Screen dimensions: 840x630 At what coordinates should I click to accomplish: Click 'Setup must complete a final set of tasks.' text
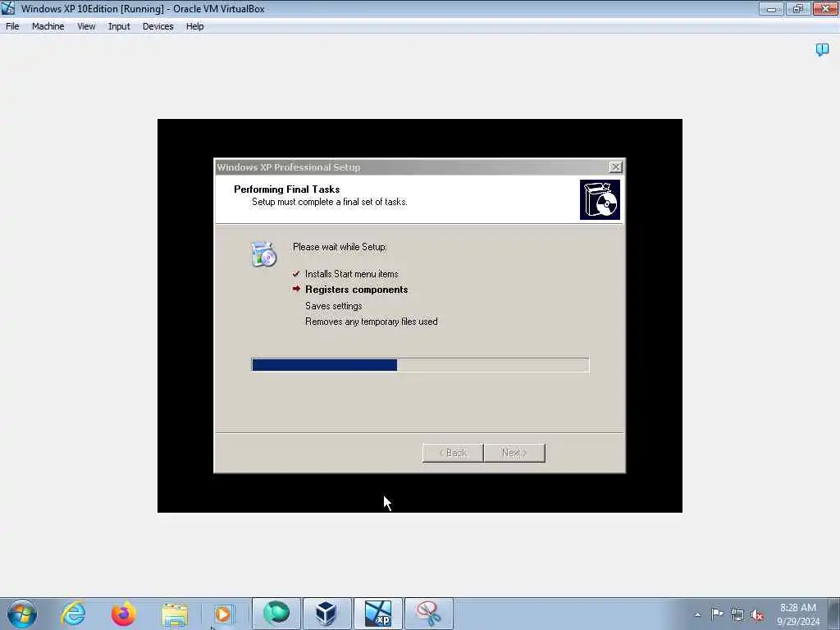tap(330, 202)
